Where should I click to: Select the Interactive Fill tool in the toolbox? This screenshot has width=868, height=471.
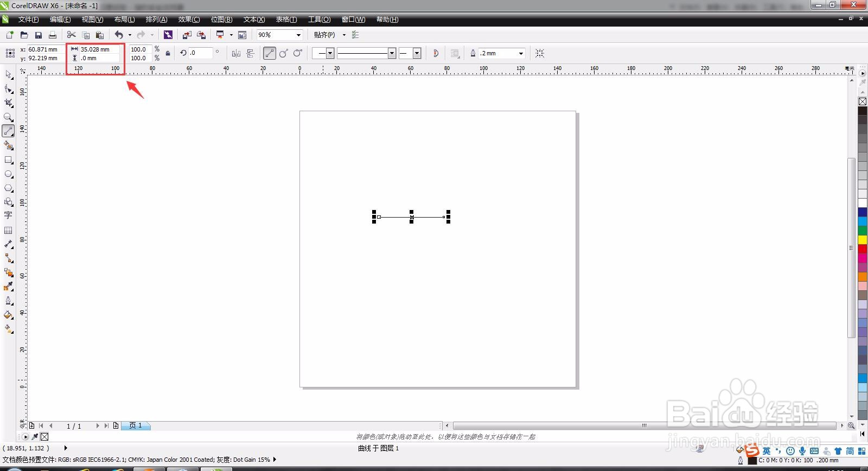(x=8, y=329)
